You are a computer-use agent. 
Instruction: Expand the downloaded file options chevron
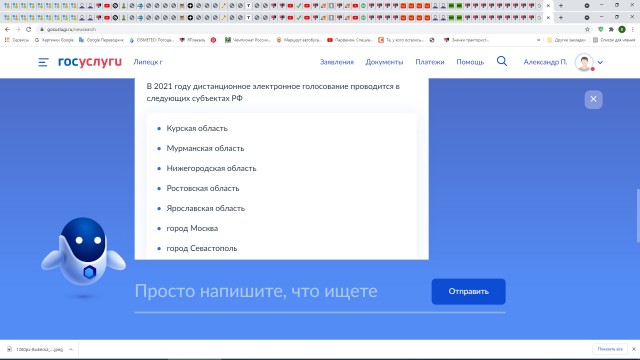pos(71,349)
